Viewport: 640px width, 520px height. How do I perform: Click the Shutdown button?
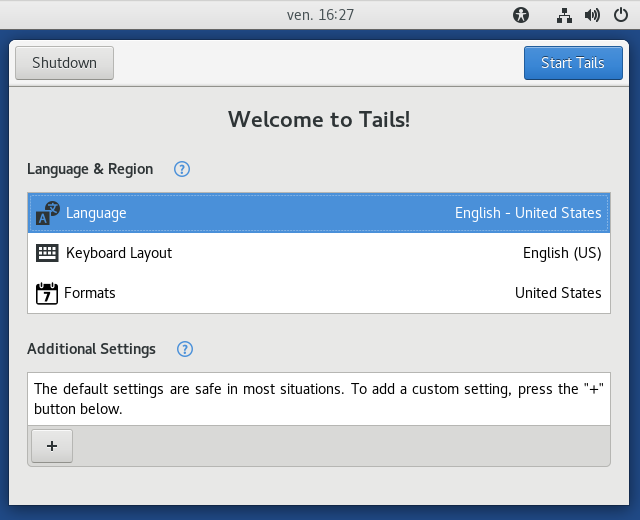coord(64,63)
